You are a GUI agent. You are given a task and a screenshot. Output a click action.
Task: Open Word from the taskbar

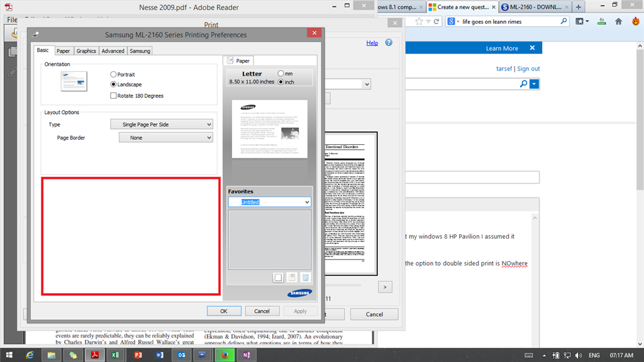tap(160, 355)
